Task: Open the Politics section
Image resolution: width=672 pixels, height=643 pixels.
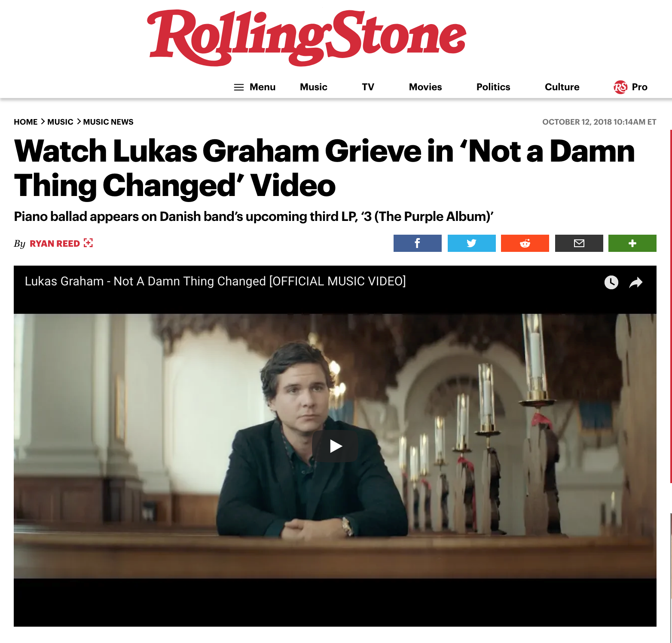Action: point(493,87)
